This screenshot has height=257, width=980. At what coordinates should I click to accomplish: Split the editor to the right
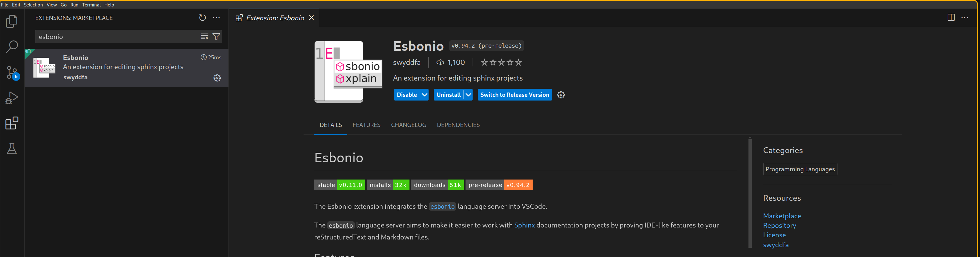pyautogui.click(x=951, y=18)
